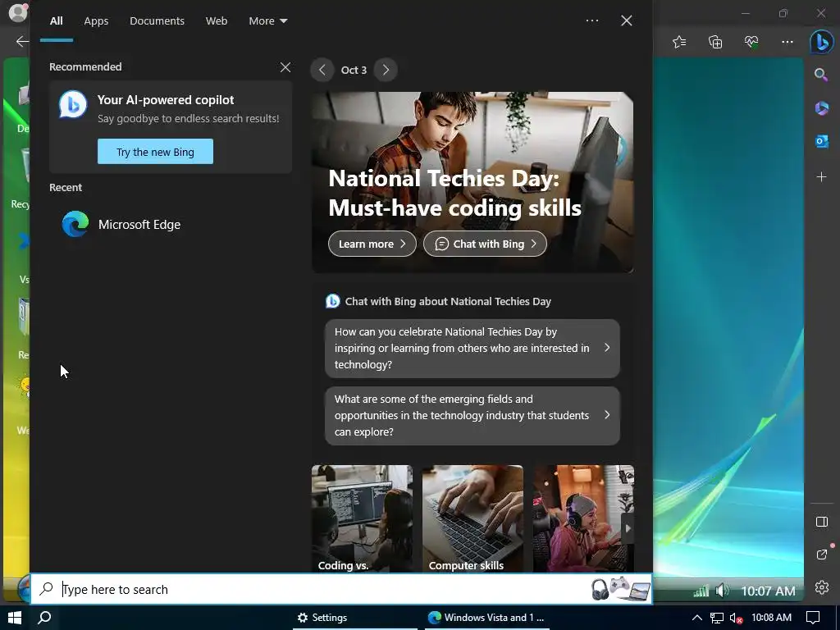The image size is (840, 630).
Task: Click the Vista 10:07 AM clock
Action: point(768,591)
